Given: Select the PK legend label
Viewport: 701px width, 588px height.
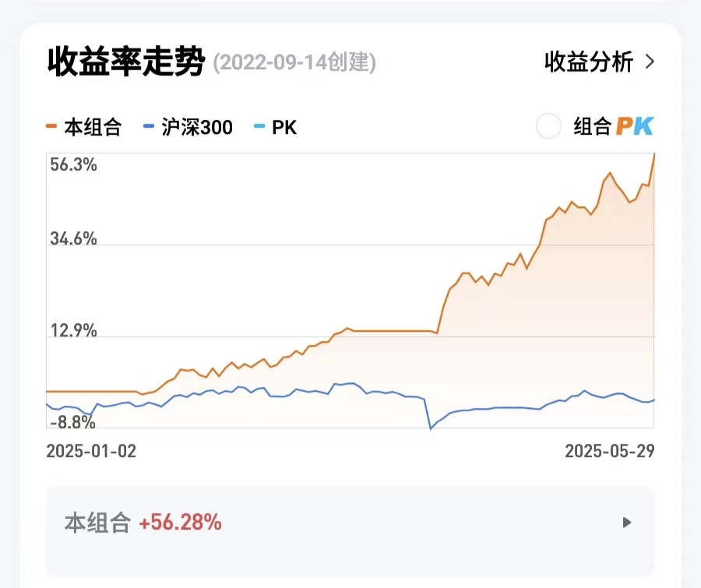Looking at the screenshot, I should tap(284, 127).
